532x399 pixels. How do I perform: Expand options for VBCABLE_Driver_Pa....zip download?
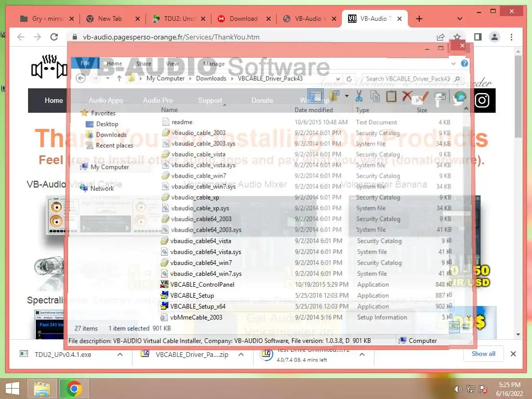241,354
